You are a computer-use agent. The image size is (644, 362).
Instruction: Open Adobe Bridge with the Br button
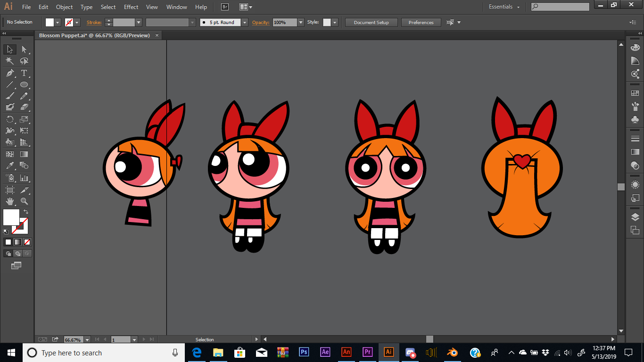pos(225,7)
